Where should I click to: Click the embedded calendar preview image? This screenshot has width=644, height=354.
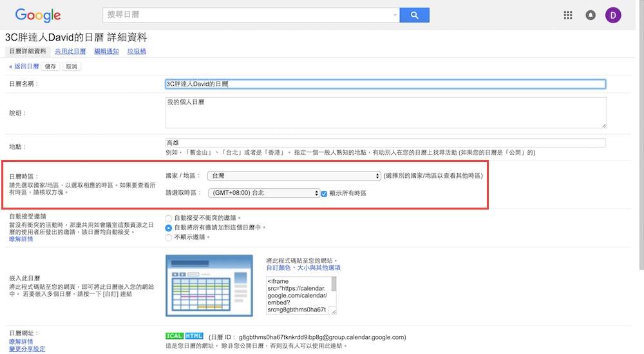[207, 284]
